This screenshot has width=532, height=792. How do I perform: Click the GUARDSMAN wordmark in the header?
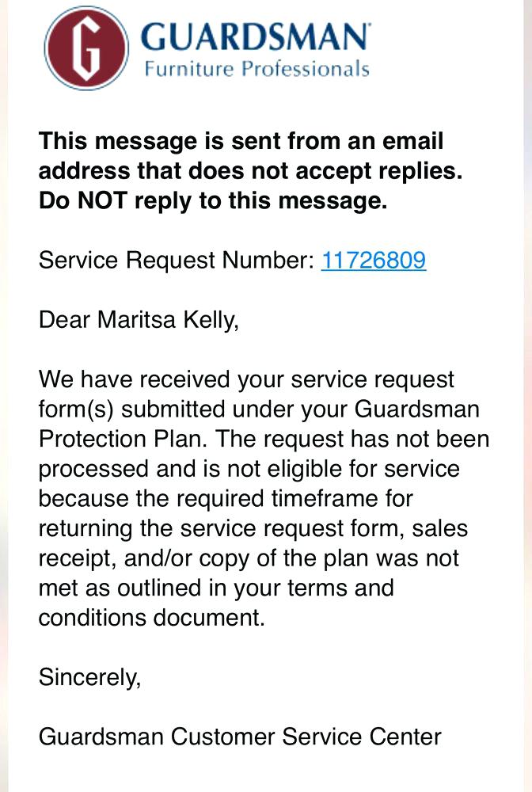tap(256, 36)
